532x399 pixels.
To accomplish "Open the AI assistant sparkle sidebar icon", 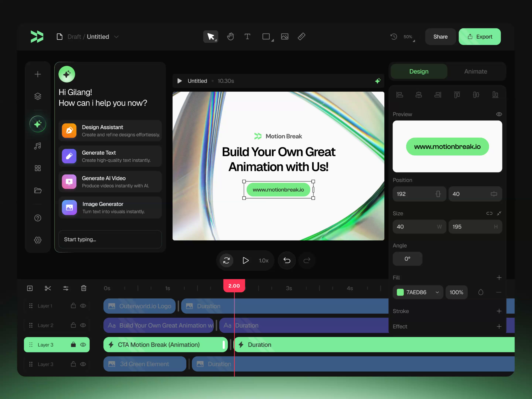I will point(38,124).
